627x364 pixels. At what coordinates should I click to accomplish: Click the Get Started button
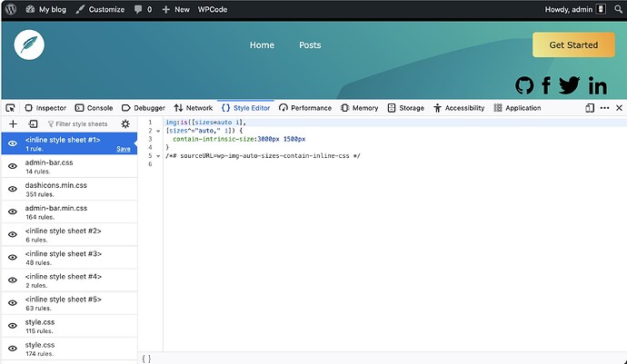[573, 44]
